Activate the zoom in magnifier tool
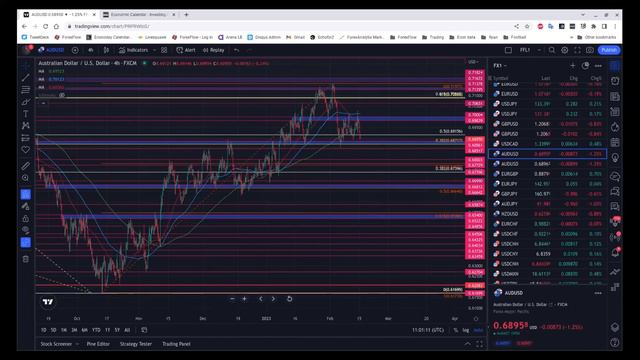Screen dimensions: 640x360 tap(26, 178)
